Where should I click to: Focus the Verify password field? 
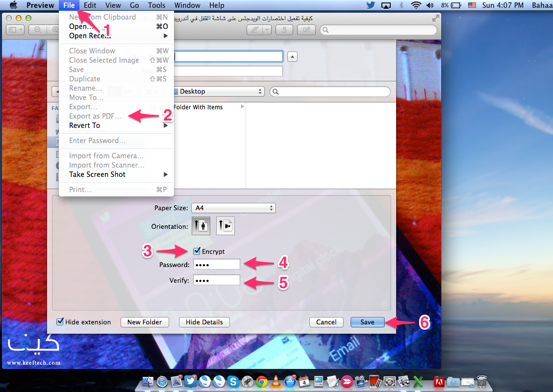coord(217,280)
